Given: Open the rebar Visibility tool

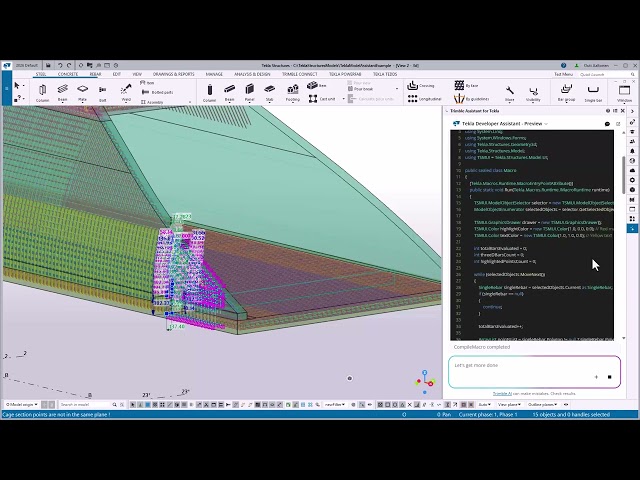Looking at the screenshot, I should coord(533,93).
